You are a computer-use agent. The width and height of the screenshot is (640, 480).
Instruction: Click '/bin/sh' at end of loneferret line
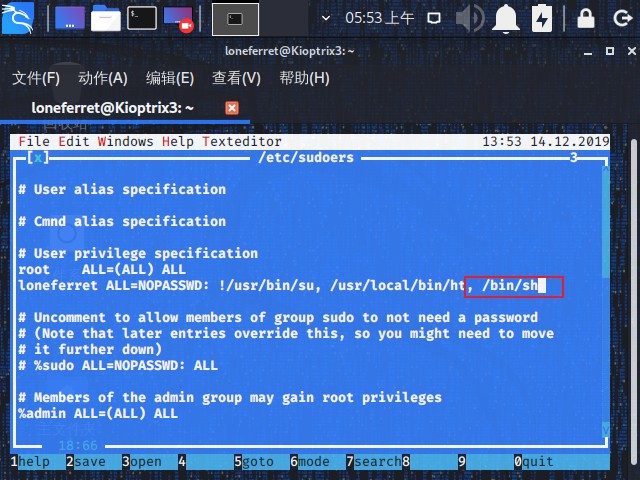tap(510, 285)
